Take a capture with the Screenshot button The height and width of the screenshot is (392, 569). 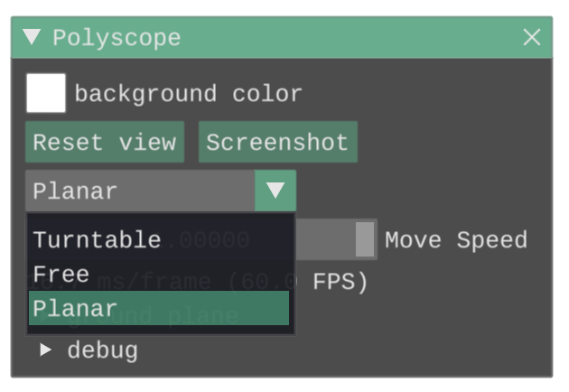(277, 143)
